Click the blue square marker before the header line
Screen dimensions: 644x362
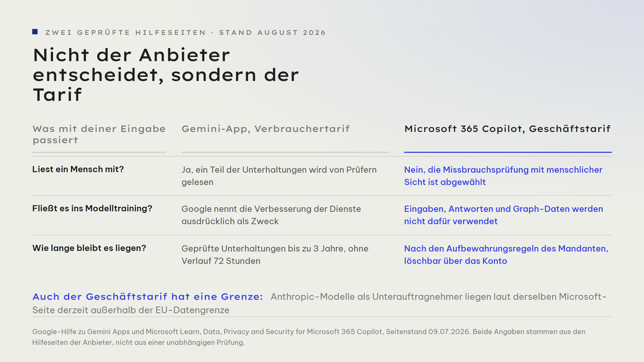coord(35,32)
